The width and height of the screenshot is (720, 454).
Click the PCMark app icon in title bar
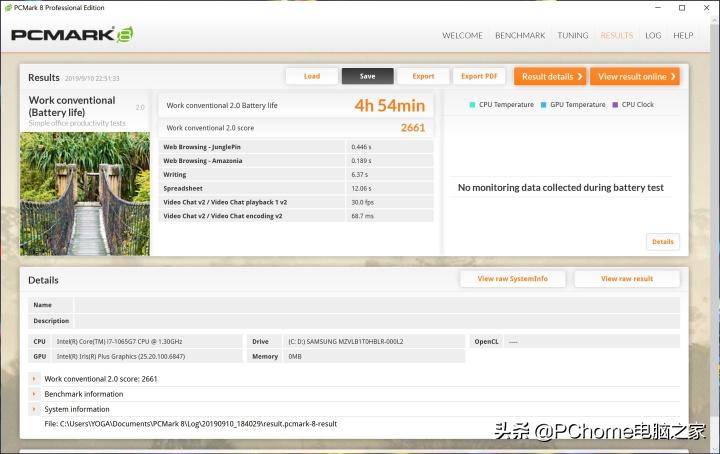pos(8,7)
